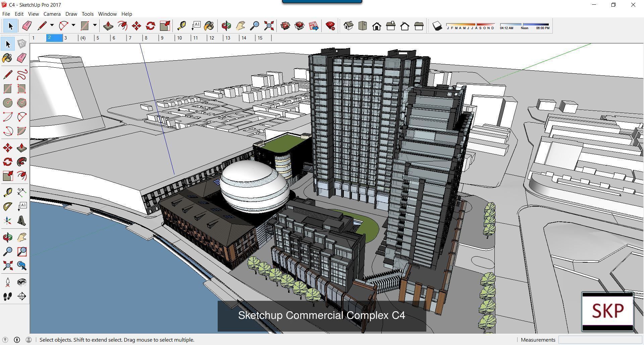Screen dimensions: 644x345
Task: Select the Eraser tool in top toolbar
Action: coord(26,26)
